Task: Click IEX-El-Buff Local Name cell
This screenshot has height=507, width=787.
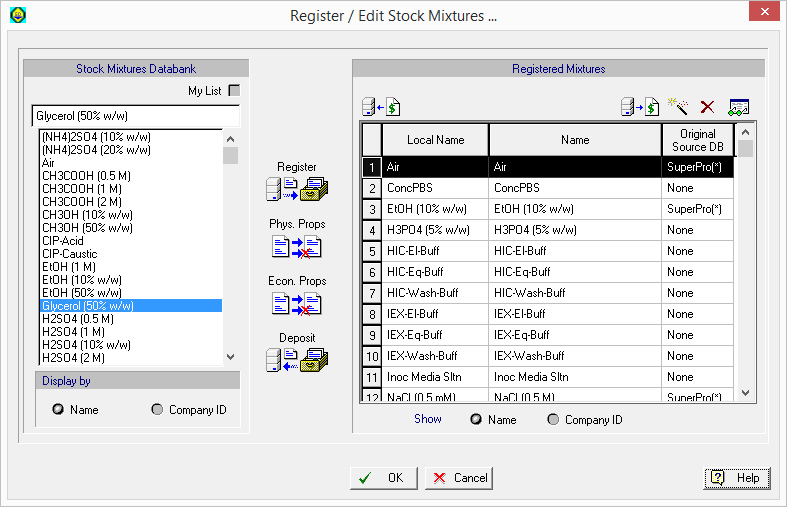Action: click(x=435, y=314)
